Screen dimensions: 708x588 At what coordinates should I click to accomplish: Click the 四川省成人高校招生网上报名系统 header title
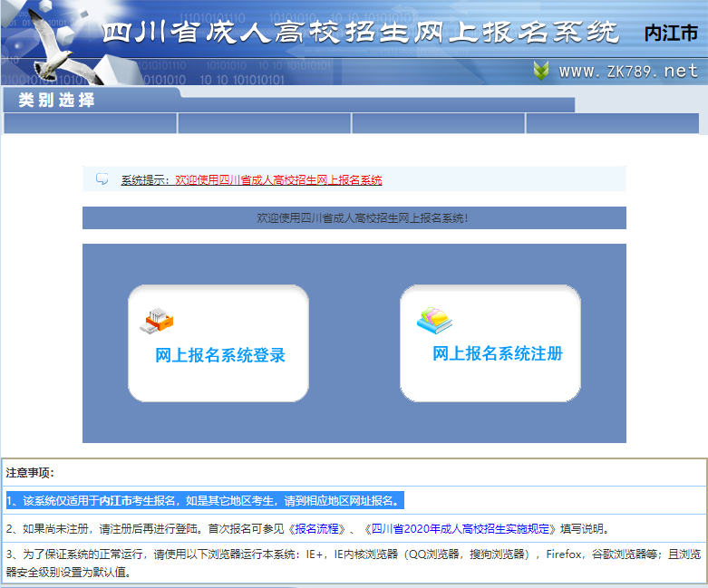coord(360,33)
